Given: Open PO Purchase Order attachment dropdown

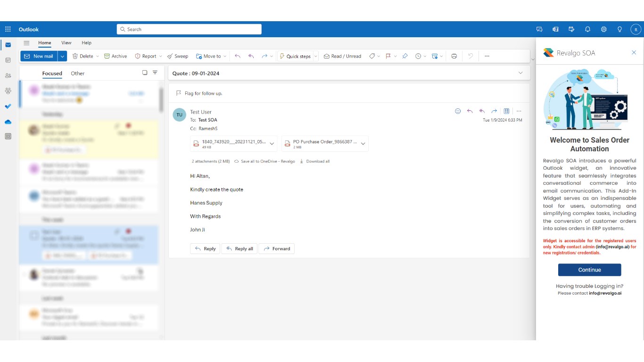Looking at the screenshot, I should (x=363, y=144).
